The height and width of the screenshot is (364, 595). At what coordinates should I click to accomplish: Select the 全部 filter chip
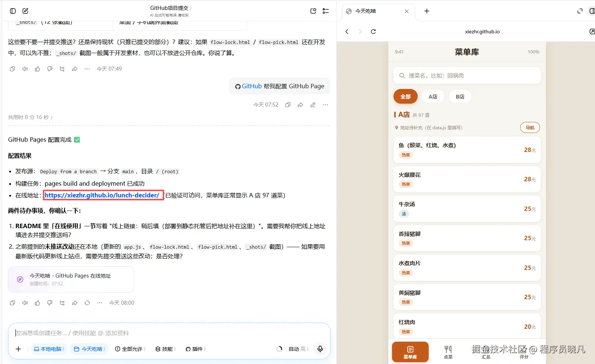pyautogui.click(x=406, y=97)
